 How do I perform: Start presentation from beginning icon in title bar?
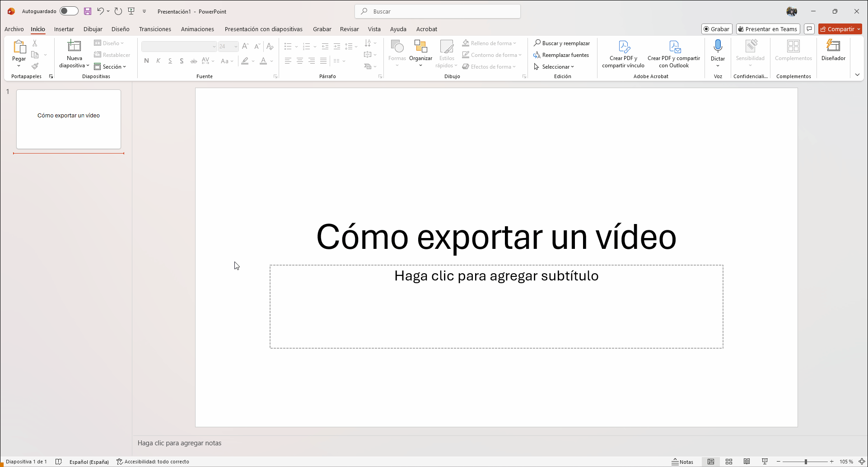[x=131, y=11]
